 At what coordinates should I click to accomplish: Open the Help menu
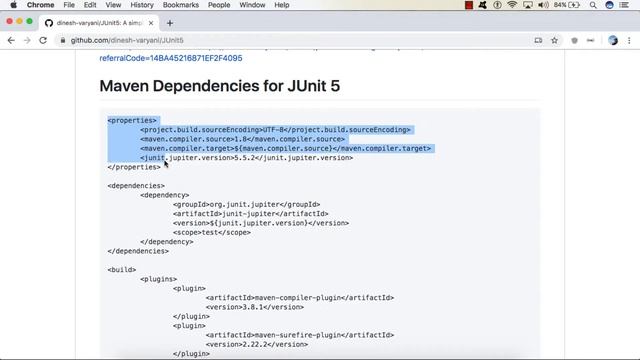(282, 5)
